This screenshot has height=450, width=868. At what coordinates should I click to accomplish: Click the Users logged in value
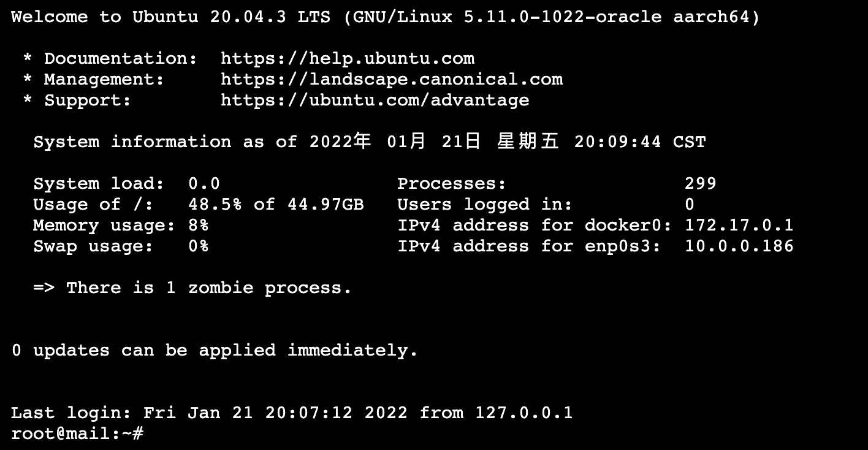pos(690,204)
